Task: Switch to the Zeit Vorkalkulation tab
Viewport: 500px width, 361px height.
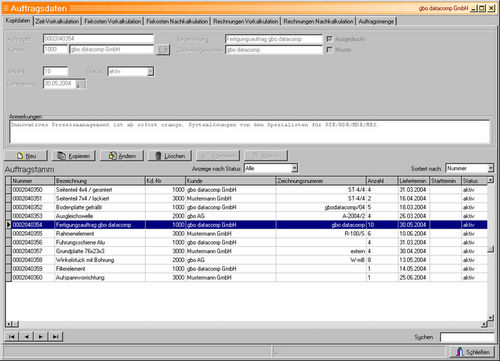Action: pos(57,21)
